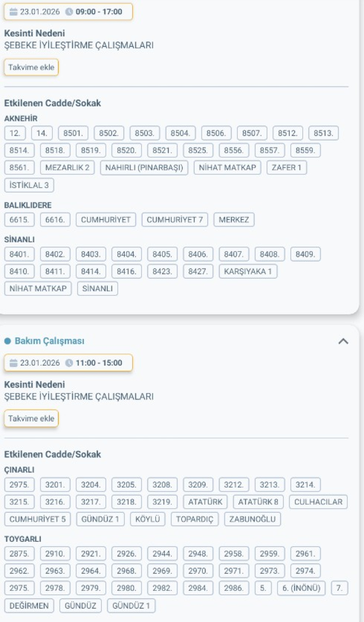Screen dimensions: 364x622
Task: Click clock icon before 11:00 - 15:00
Action: click(69, 363)
